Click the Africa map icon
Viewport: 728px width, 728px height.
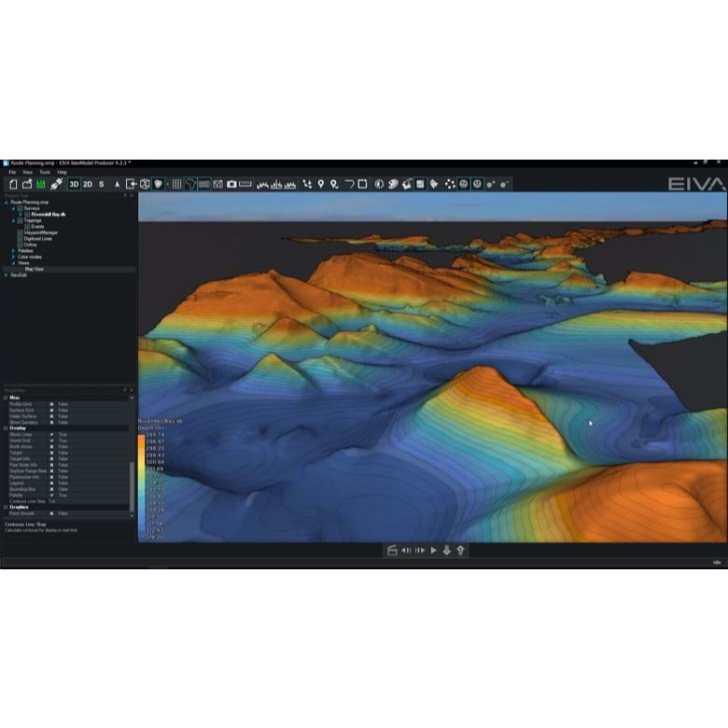pyautogui.click(x=190, y=184)
